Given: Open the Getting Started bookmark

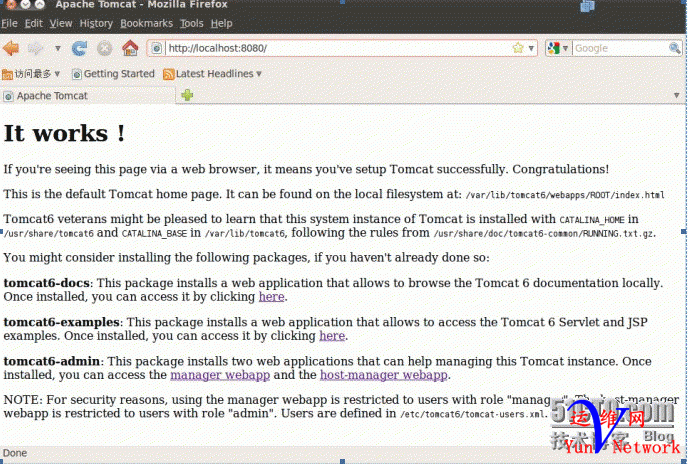Looking at the screenshot, I should [x=113, y=74].
